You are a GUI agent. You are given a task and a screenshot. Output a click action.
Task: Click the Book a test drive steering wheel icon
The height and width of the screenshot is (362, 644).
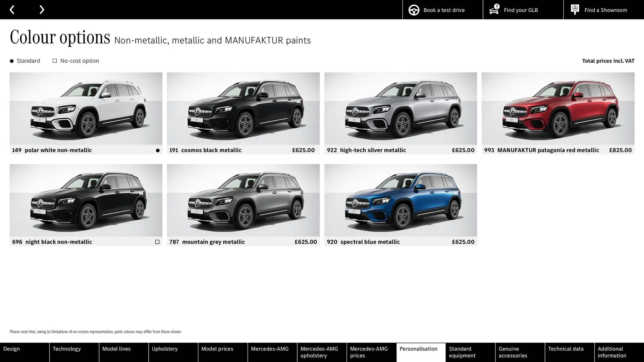(414, 10)
